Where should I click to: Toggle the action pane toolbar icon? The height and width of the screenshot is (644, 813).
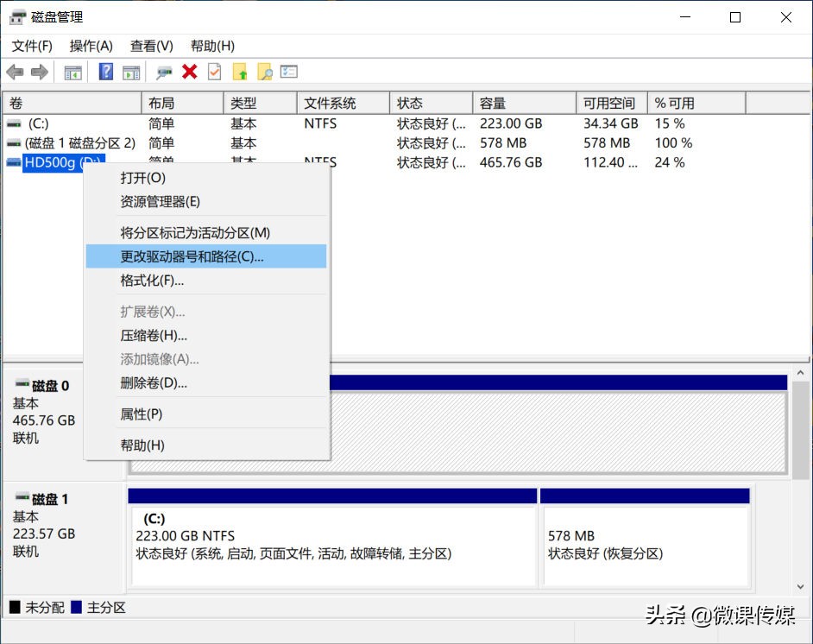[x=131, y=72]
